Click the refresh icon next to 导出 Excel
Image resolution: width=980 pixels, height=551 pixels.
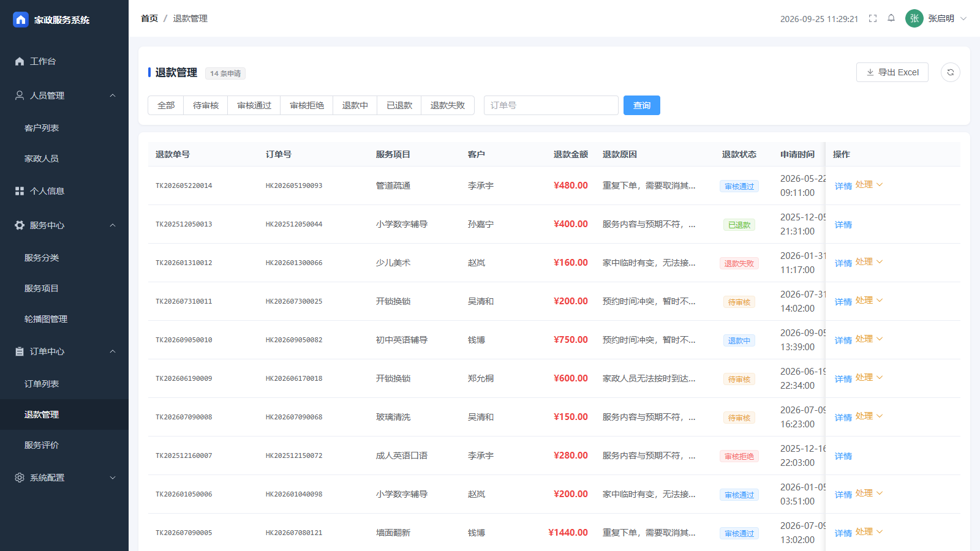(950, 72)
